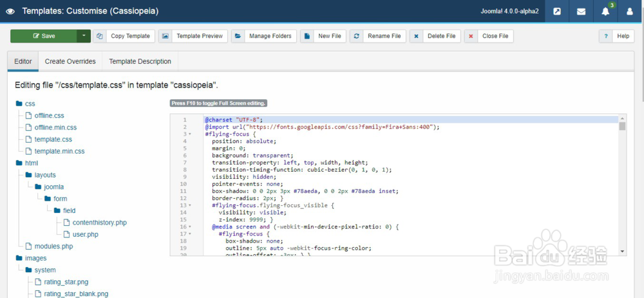This screenshot has width=644, height=298.
Task: Toggle the joomla folder
Action: point(50,187)
